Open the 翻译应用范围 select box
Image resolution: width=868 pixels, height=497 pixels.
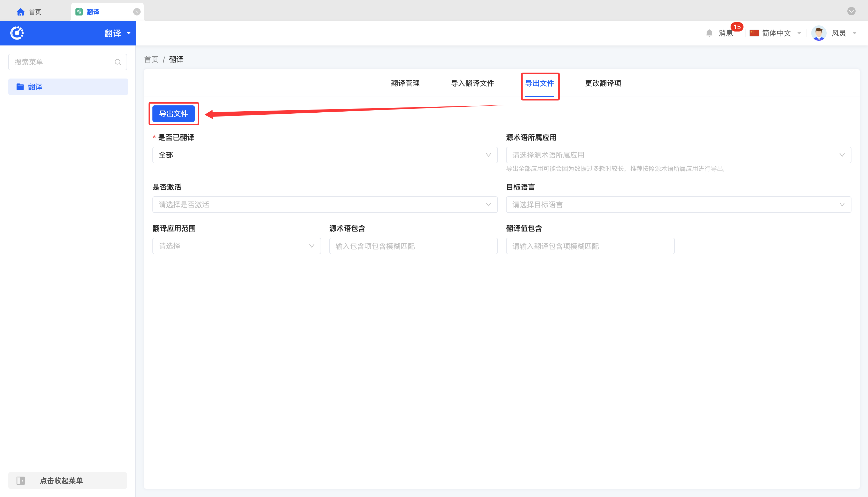click(x=236, y=246)
